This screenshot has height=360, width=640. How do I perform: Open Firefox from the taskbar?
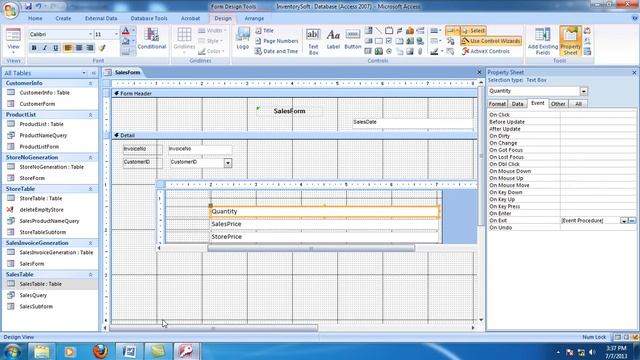pyautogui.click(x=100, y=351)
